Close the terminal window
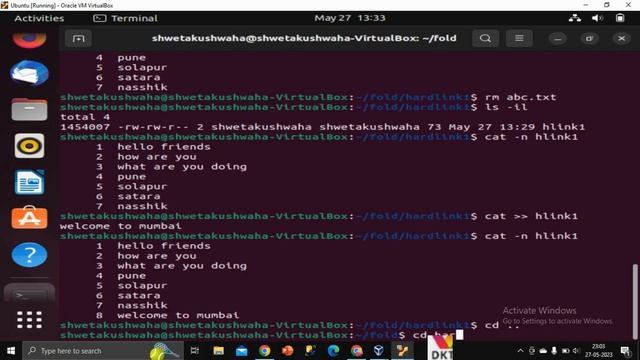Screen dimensions: 640x360 pyautogui.click(x=621, y=38)
